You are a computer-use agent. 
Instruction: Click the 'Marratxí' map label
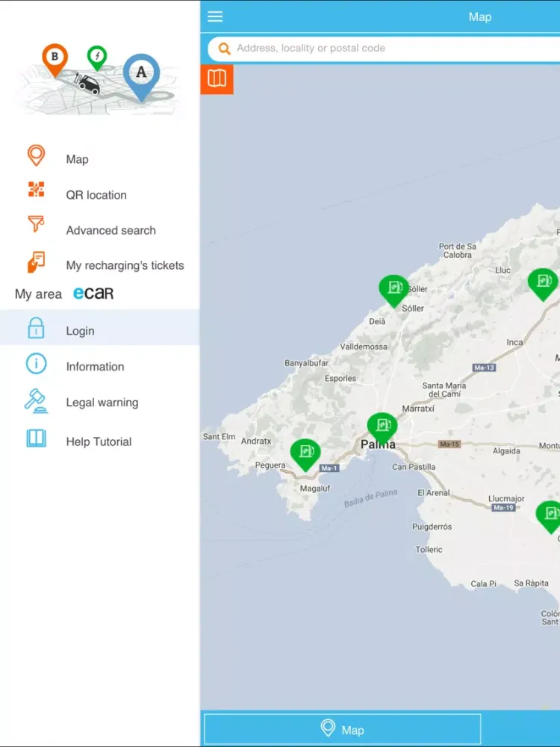(x=417, y=409)
